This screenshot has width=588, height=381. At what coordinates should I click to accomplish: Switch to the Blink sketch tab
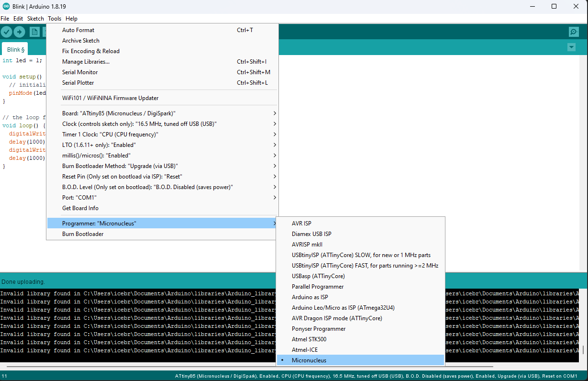click(x=15, y=49)
